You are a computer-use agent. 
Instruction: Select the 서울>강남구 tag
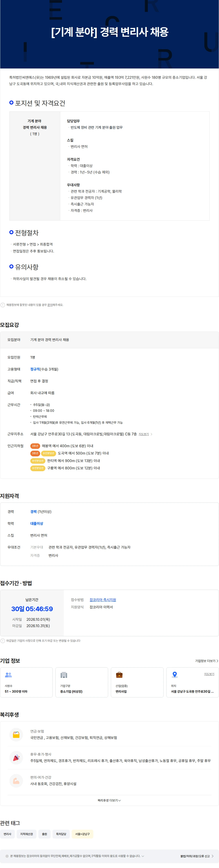[x=82, y=834]
